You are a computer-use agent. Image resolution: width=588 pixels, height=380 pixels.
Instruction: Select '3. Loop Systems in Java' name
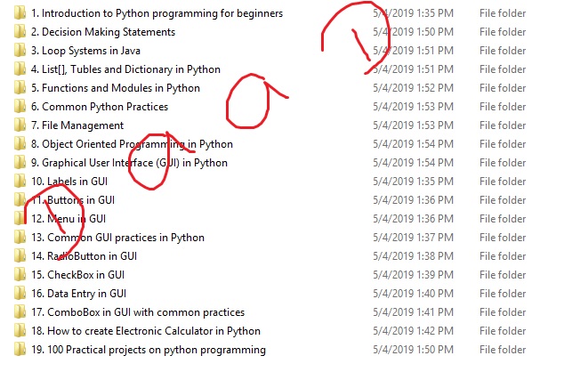coord(85,51)
